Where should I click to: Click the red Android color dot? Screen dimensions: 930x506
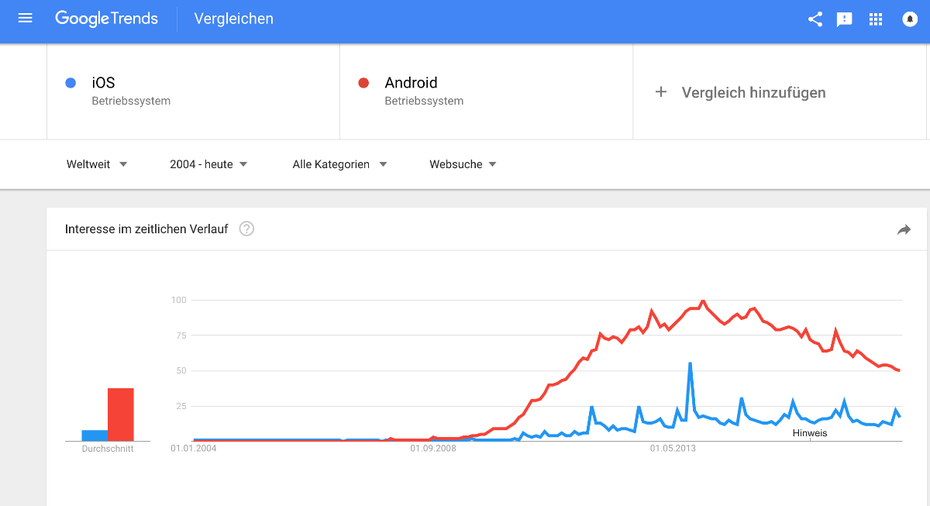364,83
